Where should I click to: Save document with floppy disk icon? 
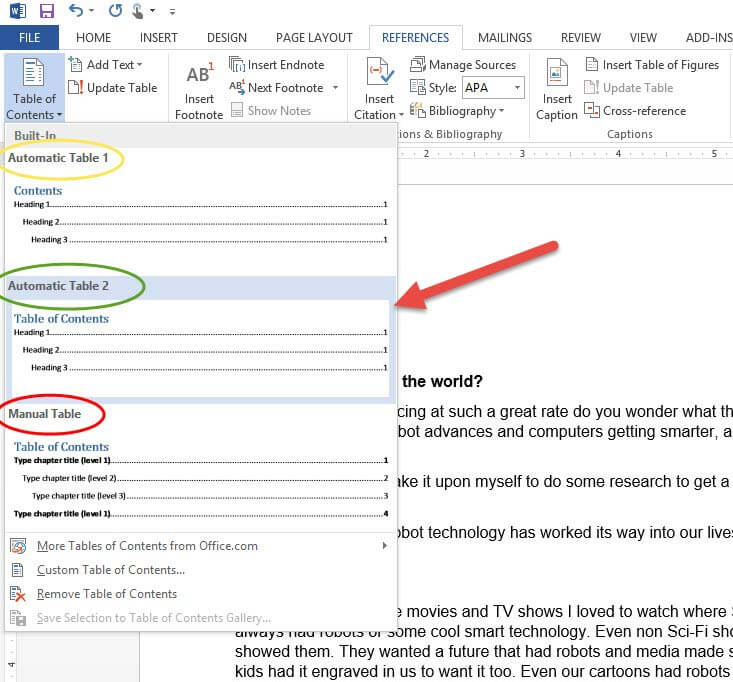[x=47, y=10]
